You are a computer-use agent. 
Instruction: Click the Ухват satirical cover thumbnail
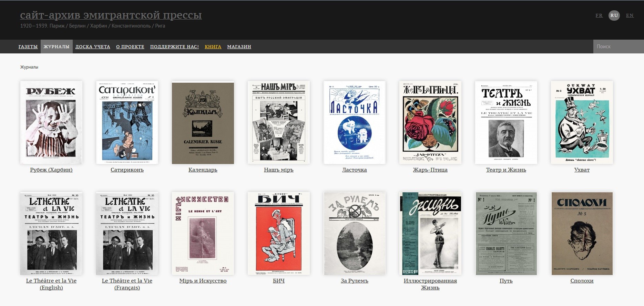tap(582, 122)
